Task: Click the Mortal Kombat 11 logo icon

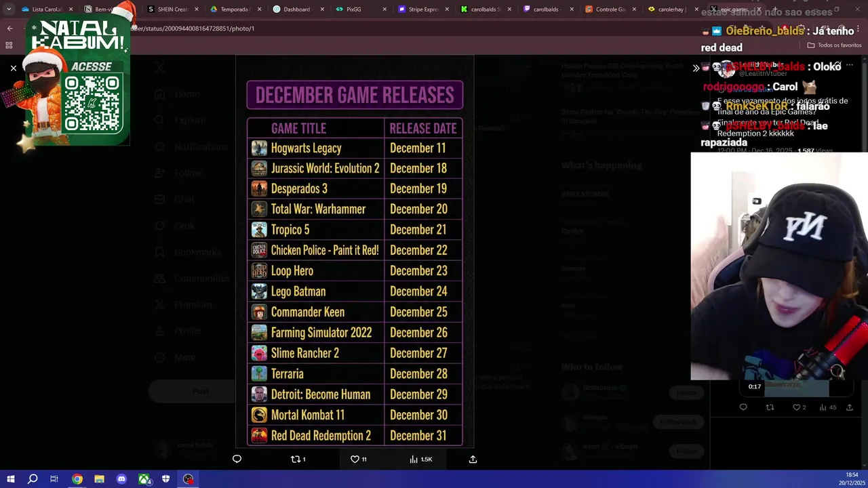Action: (x=259, y=415)
